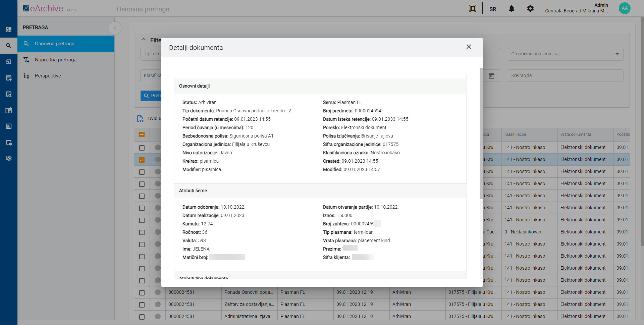This screenshot has height=325, width=644.
Task: Expand the Organizaciona jedinica dropdown
Action: tap(616, 54)
